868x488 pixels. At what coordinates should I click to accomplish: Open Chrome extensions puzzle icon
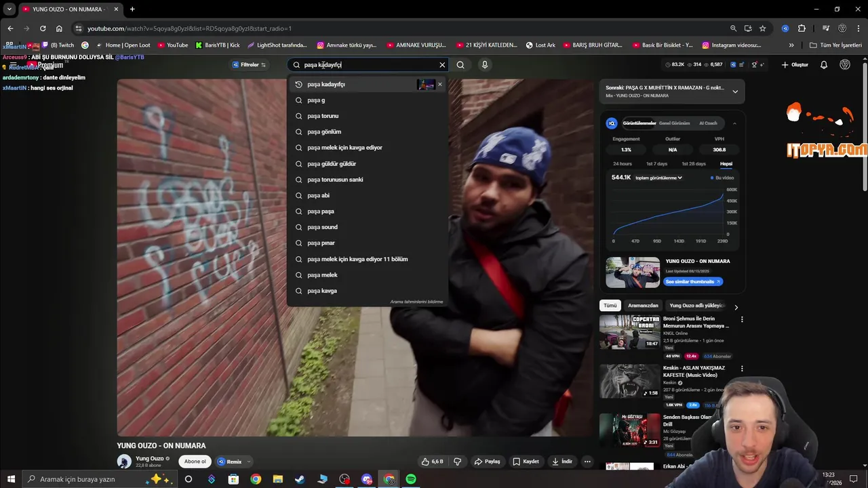802,28
